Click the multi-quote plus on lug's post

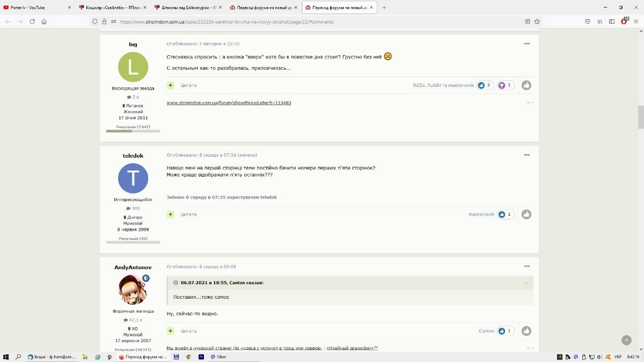point(171,85)
